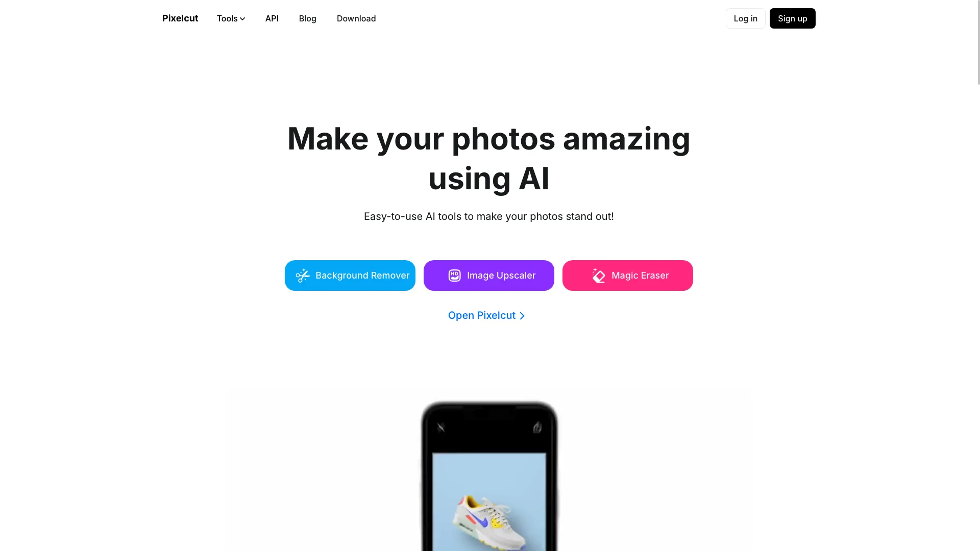Click the Sign up button
The height and width of the screenshot is (551, 980).
point(792,18)
